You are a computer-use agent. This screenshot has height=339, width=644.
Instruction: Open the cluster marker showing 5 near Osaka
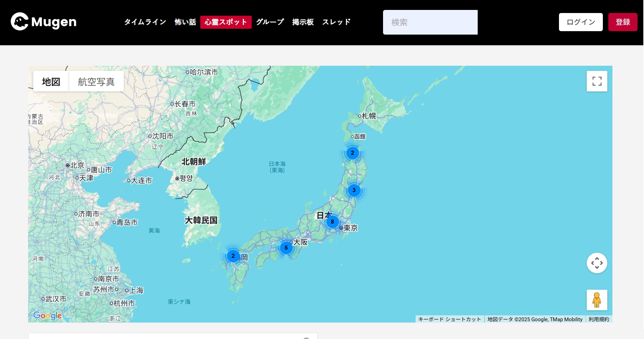coord(286,248)
